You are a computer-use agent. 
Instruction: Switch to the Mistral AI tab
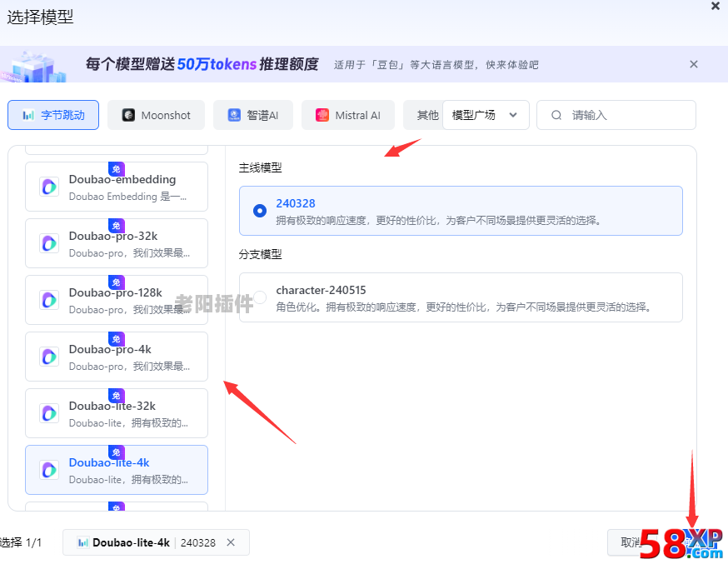coord(348,115)
